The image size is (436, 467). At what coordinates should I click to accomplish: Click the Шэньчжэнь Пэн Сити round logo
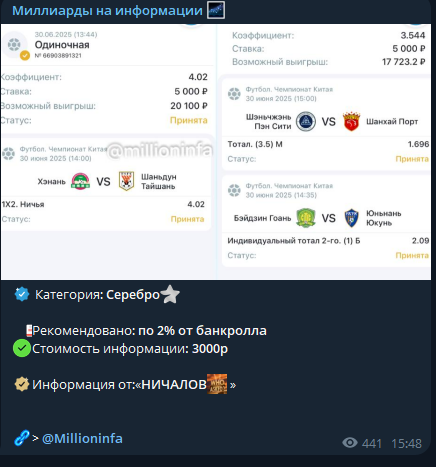[306, 121]
